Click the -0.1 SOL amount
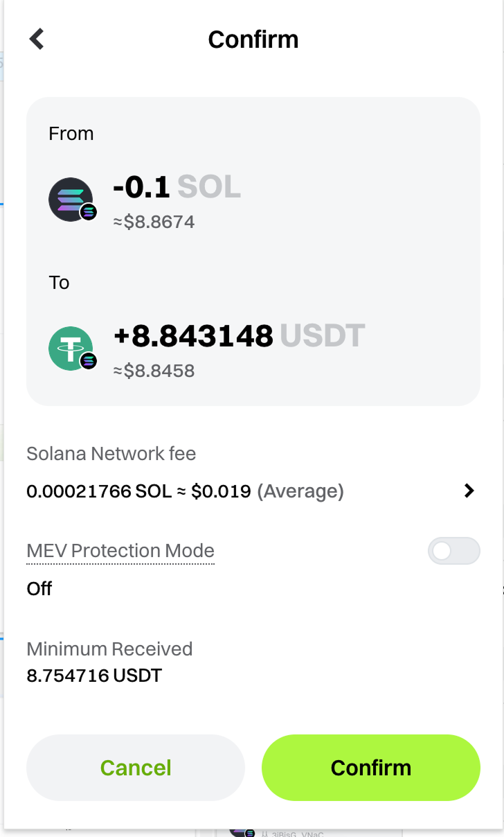Image resolution: width=504 pixels, height=837 pixels. pyautogui.click(x=177, y=187)
